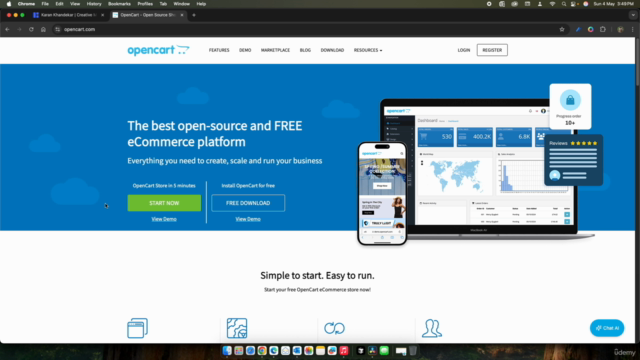This screenshot has height=360, width=640.
Task: Click the stacked windows feature icon
Action: coord(138,328)
